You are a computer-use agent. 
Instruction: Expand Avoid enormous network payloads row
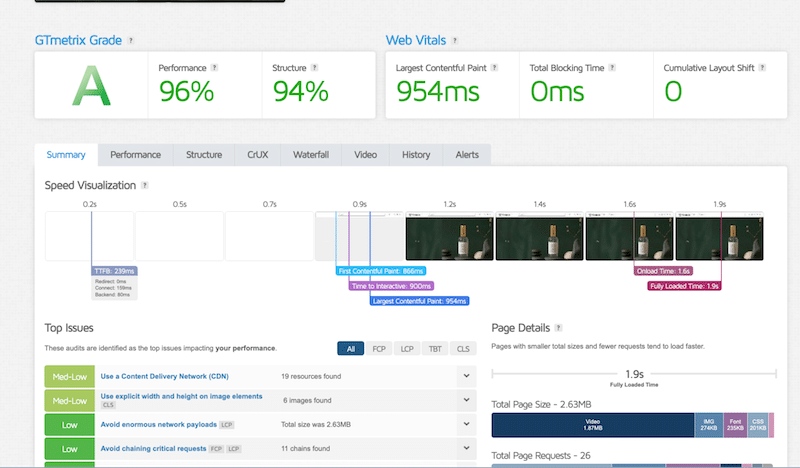pyautogui.click(x=466, y=425)
